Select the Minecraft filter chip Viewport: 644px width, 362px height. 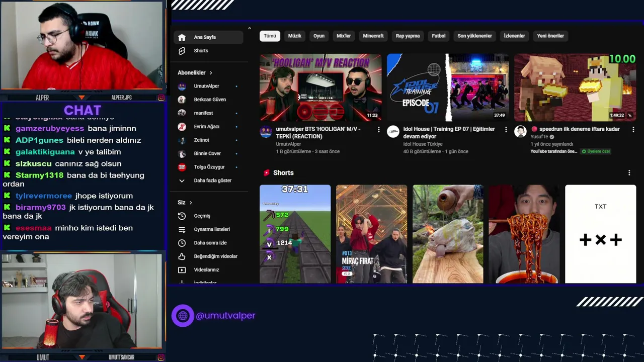coord(373,36)
